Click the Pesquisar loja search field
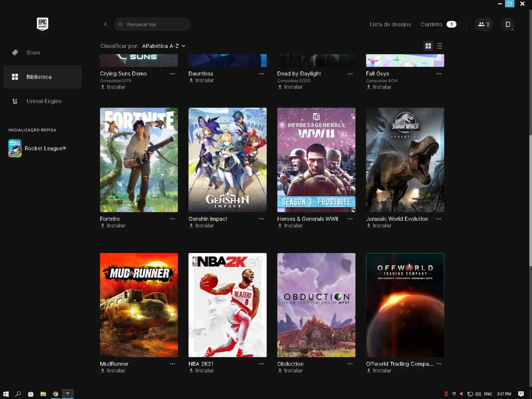532x399 pixels. [152, 24]
